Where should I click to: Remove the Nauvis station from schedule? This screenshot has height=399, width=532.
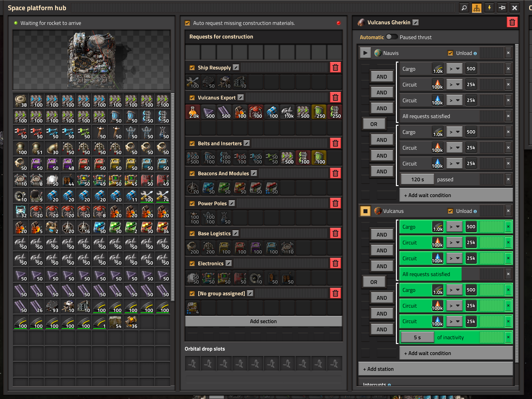pos(508,53)
